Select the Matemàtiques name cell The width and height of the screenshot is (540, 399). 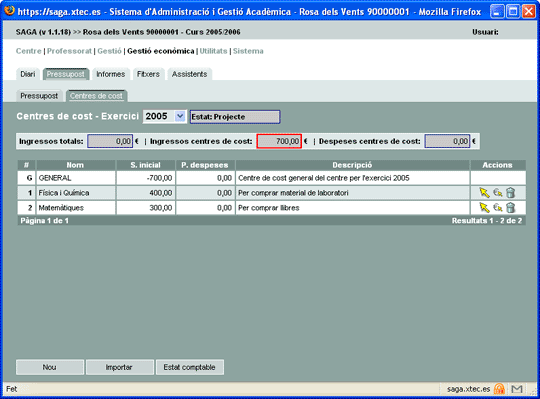coord(75,208)
